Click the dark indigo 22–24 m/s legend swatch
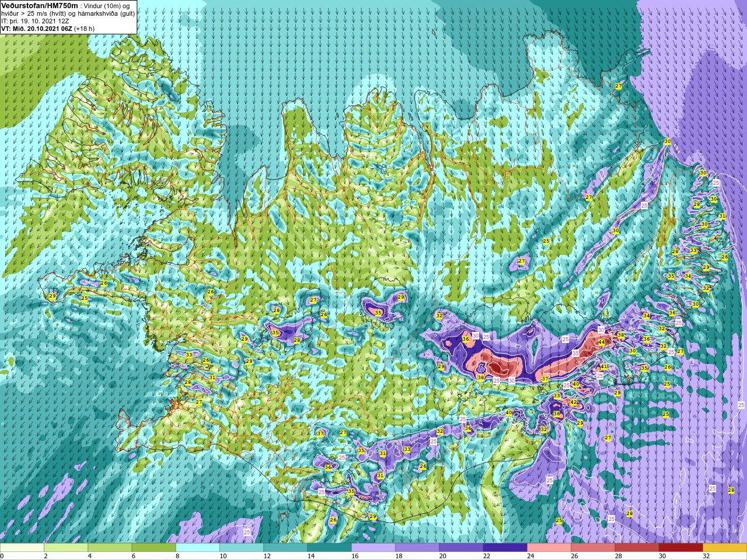 click(505, 548)
